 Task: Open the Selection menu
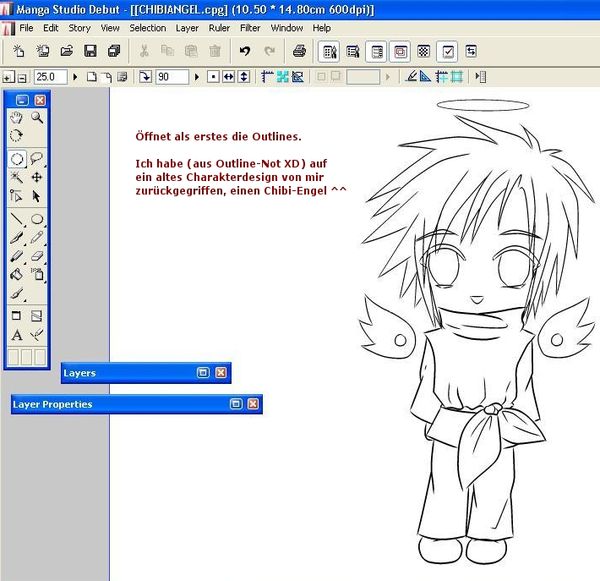click(148, 28)
